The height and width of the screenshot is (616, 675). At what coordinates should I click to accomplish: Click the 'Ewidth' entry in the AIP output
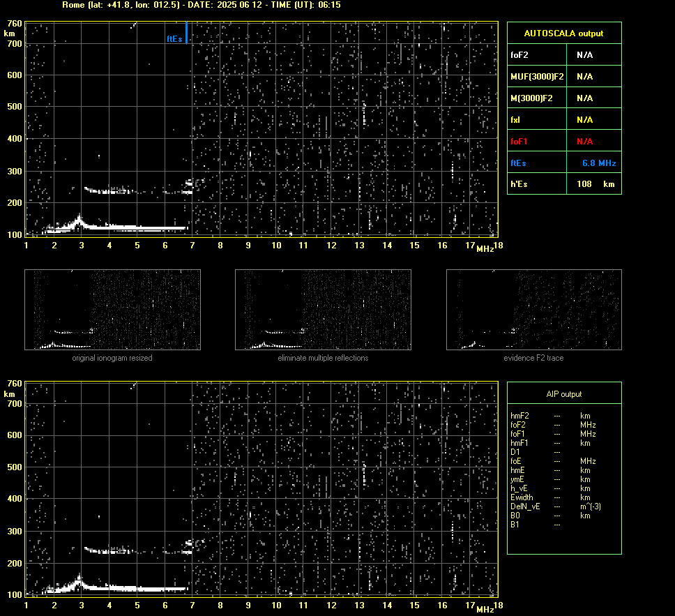coord(522,497)
